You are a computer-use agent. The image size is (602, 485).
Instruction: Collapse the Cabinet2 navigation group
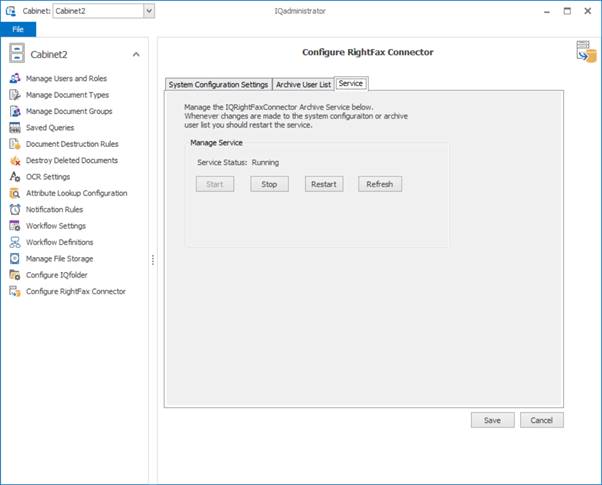(x=136, y=55)
